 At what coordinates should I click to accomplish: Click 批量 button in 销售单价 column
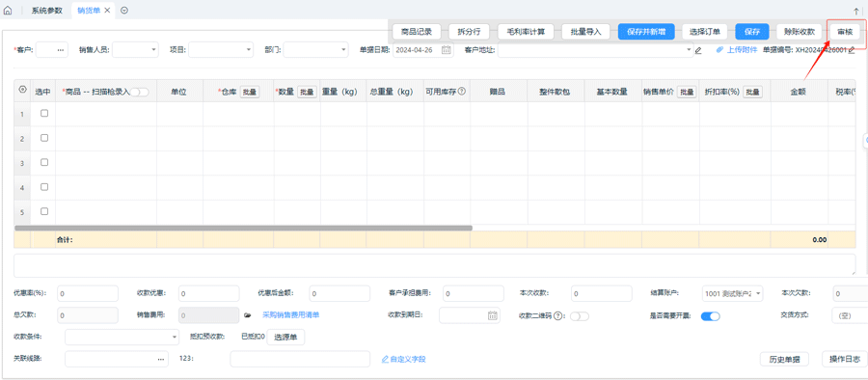click(687, 92)
